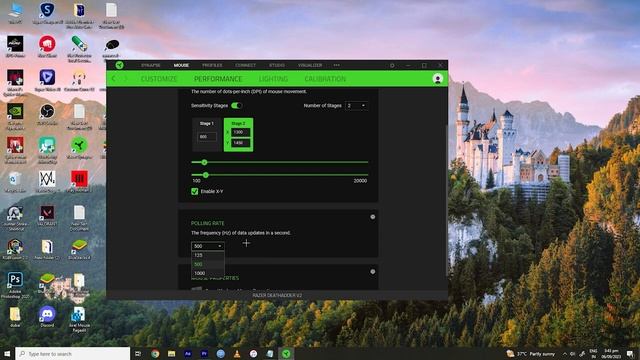Select the Stage 2 sensitivity box
640x360 pixels.
(238, 135)
